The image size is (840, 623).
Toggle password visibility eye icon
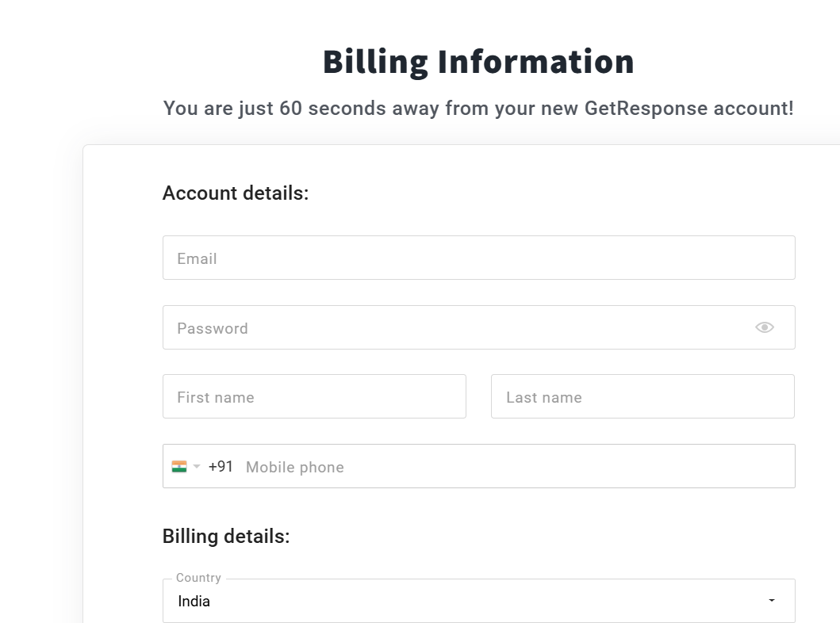click(x=764, y=327)
